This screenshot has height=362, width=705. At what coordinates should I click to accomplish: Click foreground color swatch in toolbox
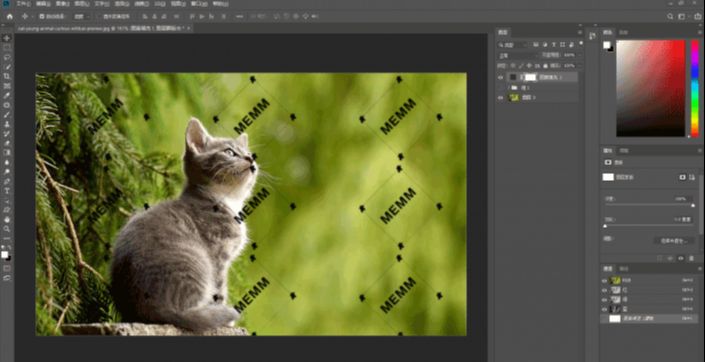click(x=4, y=255)
